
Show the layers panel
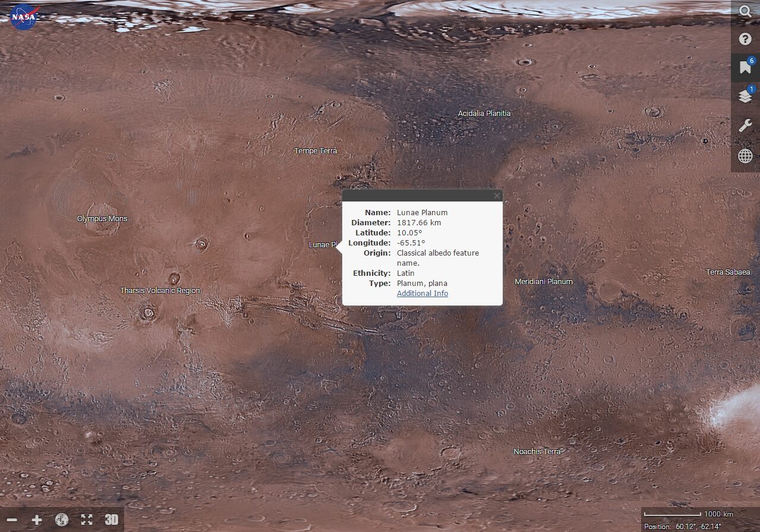coord(745,97)
